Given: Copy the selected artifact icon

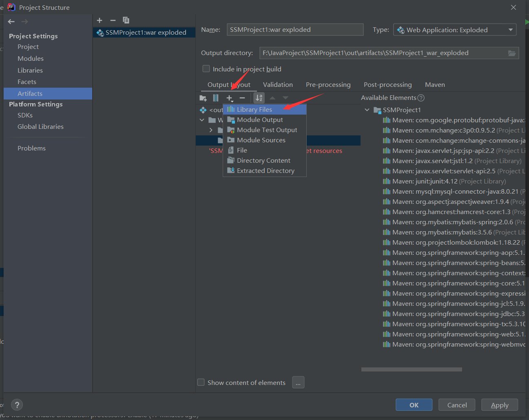Looking at the screenshot, I should click(126, 20).
